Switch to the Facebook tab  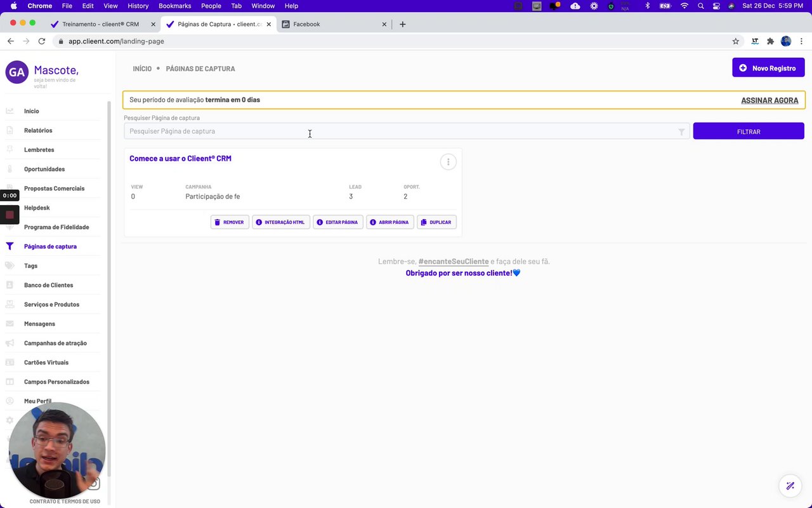[x=332, y=24]
